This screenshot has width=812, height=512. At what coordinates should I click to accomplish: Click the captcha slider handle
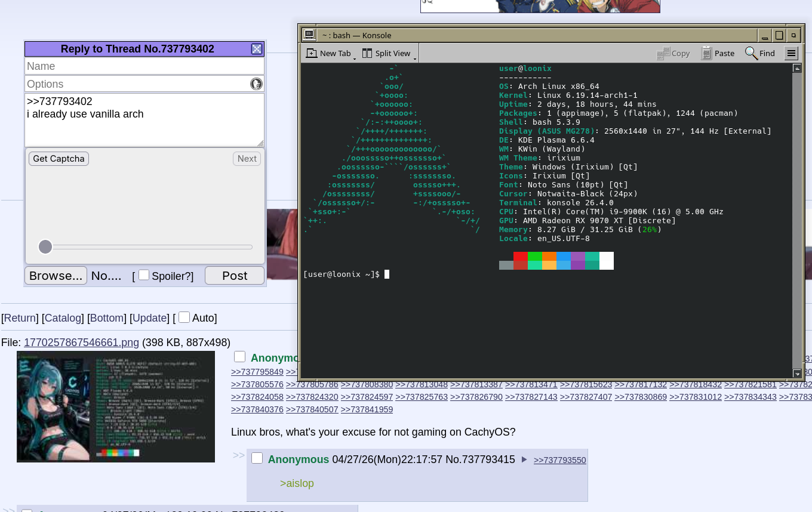45,247
